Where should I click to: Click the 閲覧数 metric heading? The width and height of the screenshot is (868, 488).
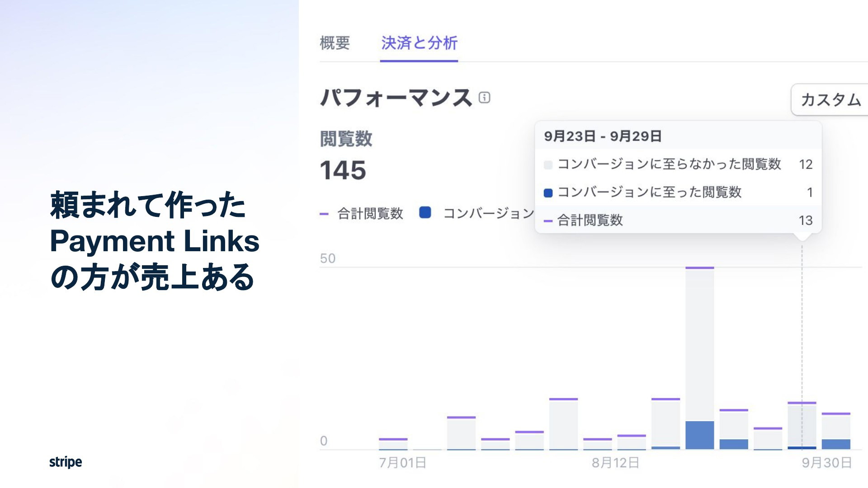(x=346, y=138)
